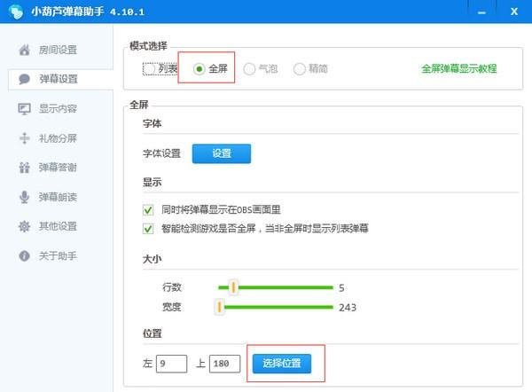Click the chat bubble icon for 弹幕设置

tap(24, 79)
